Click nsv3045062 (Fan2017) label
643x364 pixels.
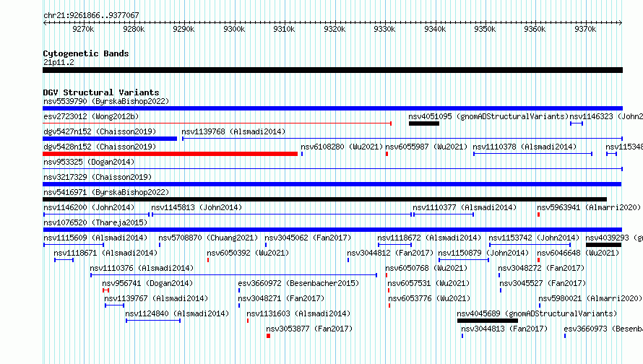pos(308,238)
